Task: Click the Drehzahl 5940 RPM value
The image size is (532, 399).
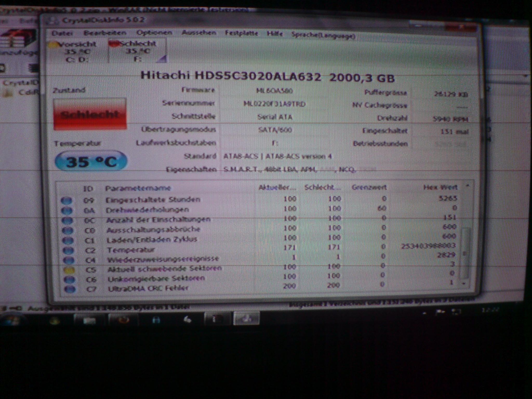Action: coord(450,119)
